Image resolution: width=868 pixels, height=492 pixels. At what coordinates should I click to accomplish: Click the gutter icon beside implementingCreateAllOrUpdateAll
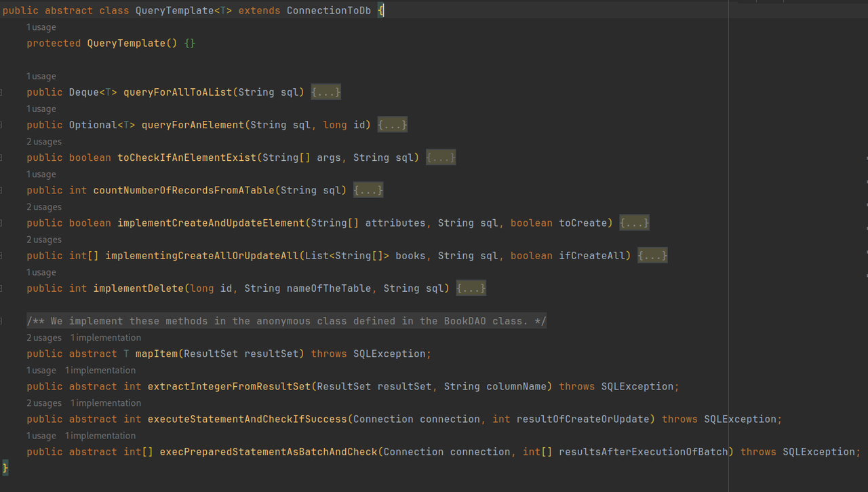[3, 255]
